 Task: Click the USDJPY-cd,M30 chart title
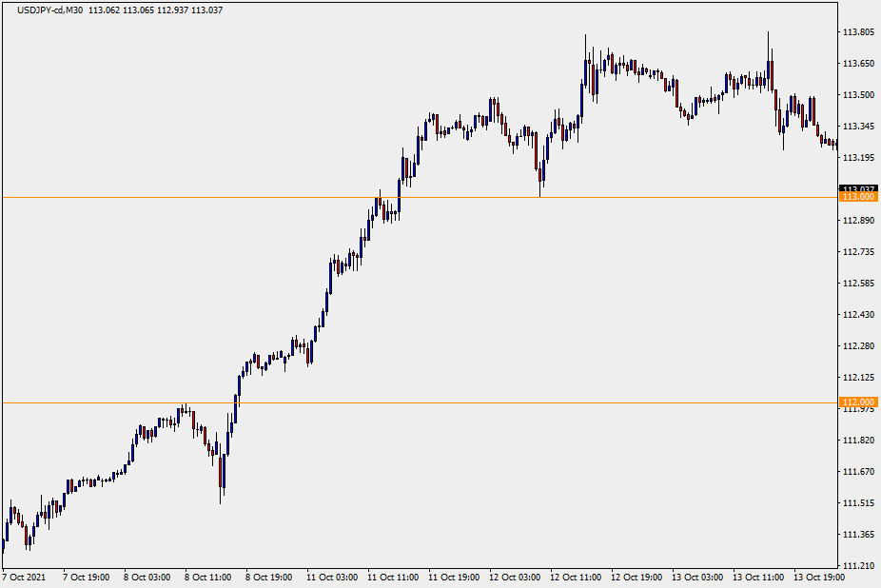coord(44,10)
